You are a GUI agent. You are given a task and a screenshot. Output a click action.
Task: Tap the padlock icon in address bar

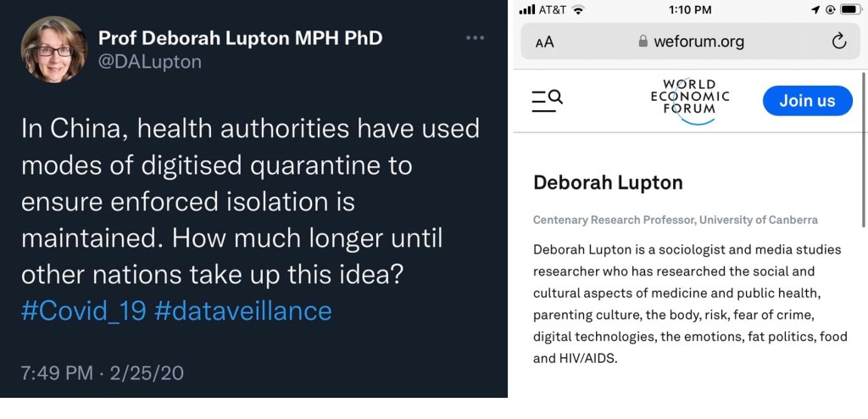tap(643, 42)
